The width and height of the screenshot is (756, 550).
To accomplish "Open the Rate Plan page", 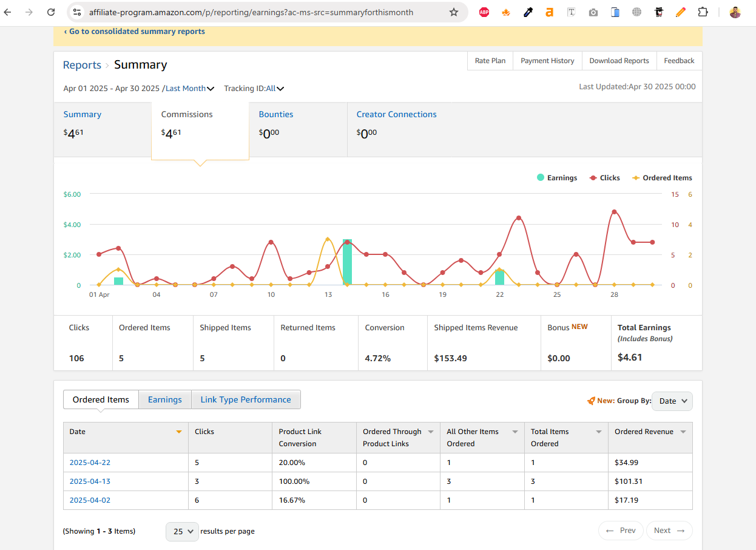I will point(490,61).
